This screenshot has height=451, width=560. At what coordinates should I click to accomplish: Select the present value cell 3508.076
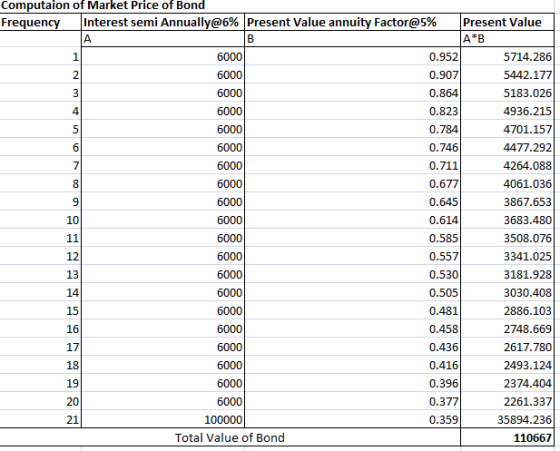pos(508,238)
